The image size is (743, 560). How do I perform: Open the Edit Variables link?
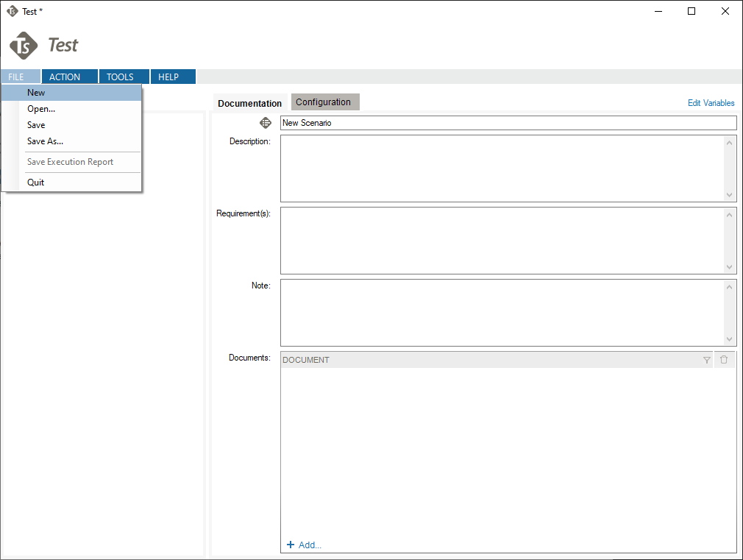coord(711,103)
